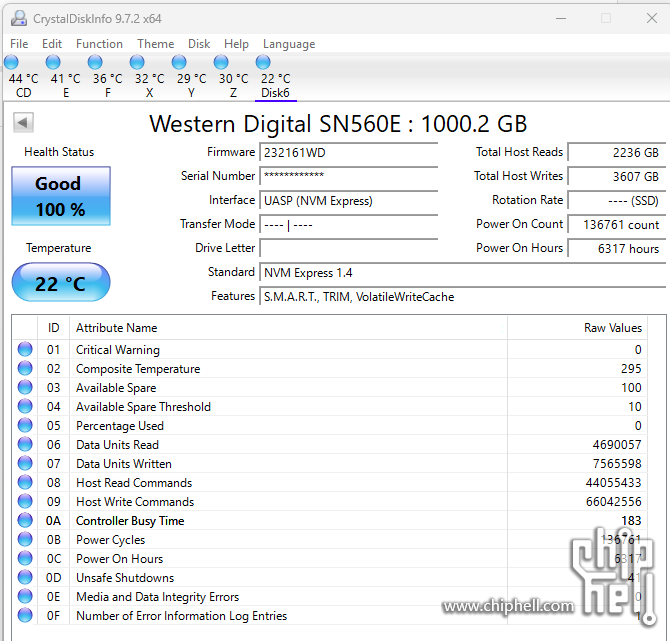Viewport: 670px width, 641px height.
Task: Click the drive title Western Digital SN560E
Action: [338, 124]
